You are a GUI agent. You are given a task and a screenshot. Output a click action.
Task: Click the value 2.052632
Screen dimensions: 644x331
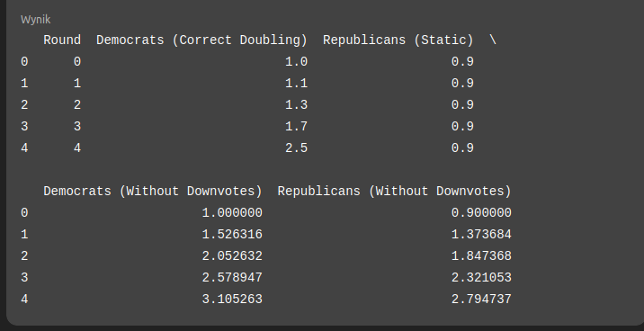[232, 256]
